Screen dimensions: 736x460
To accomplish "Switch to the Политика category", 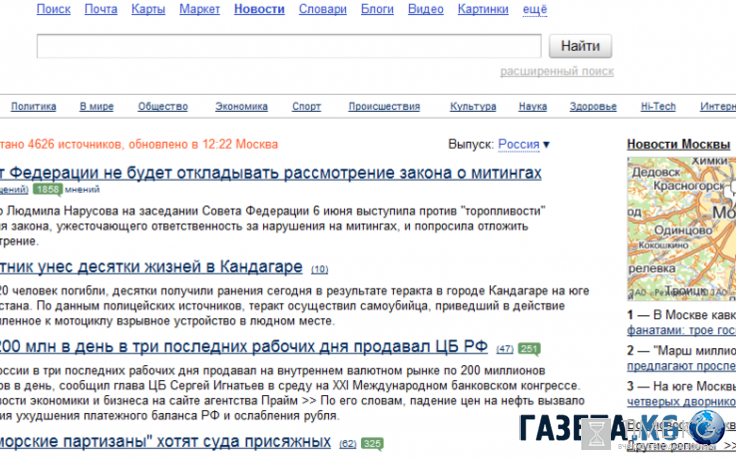I will pyautogui.click(x=33, y=107).
